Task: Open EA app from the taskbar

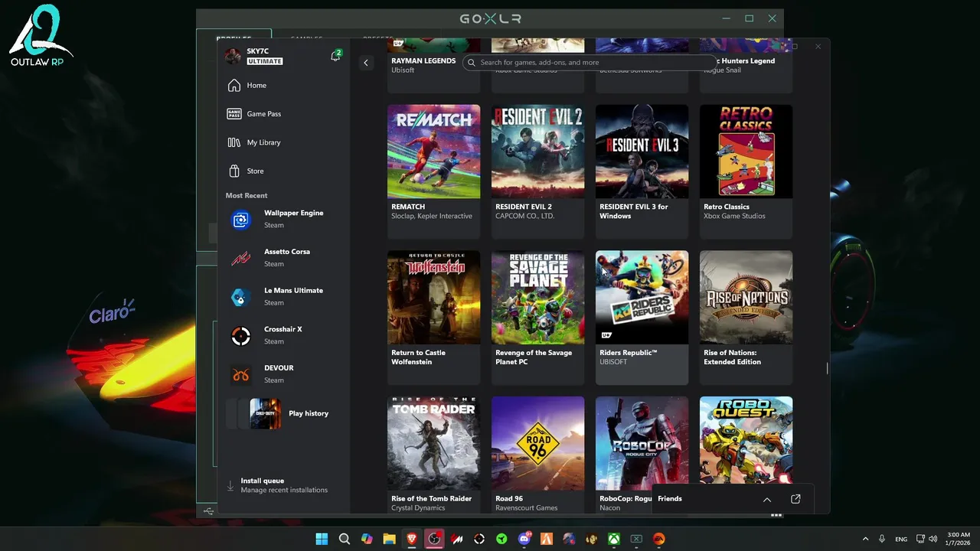Action: (658, 539)
